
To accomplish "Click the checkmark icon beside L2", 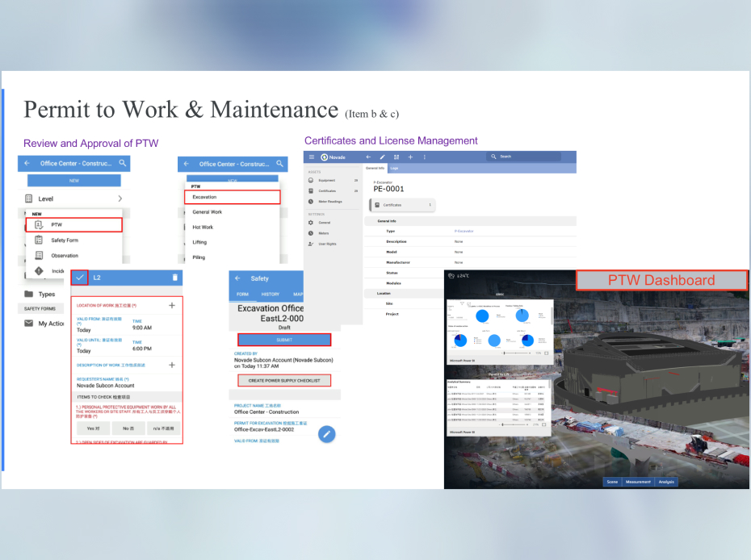I will 79,278.
